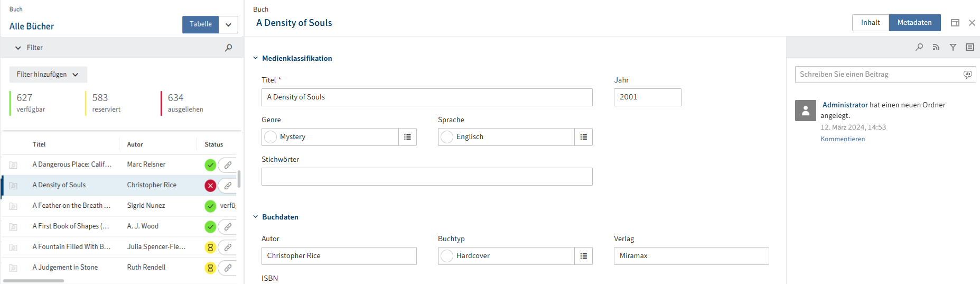Click the Stichwörter input field
This screenshot has width=980, height=284.
(x=427, y=177)
